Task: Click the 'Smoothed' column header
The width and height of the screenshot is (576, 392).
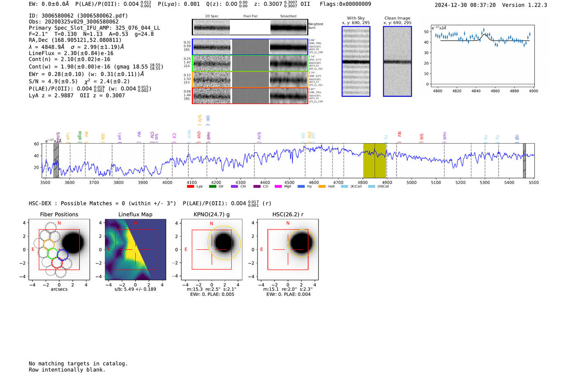Action: click(288, 16)
